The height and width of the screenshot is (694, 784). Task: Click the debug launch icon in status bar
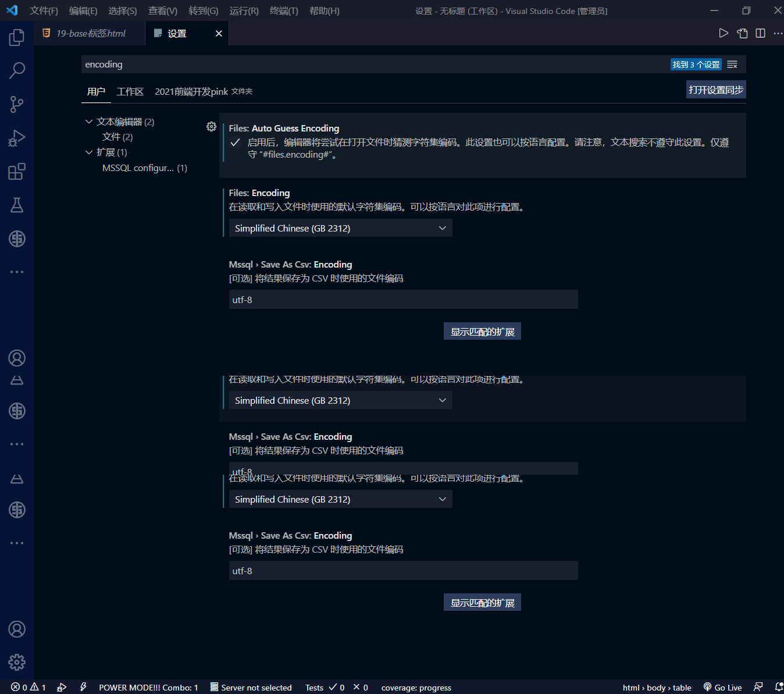point(62,687)
